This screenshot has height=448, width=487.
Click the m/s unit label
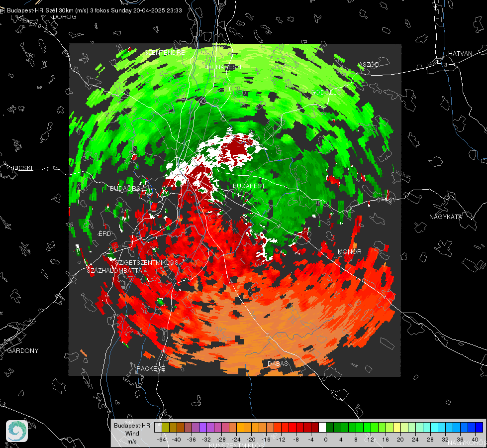tap(132, 442)
